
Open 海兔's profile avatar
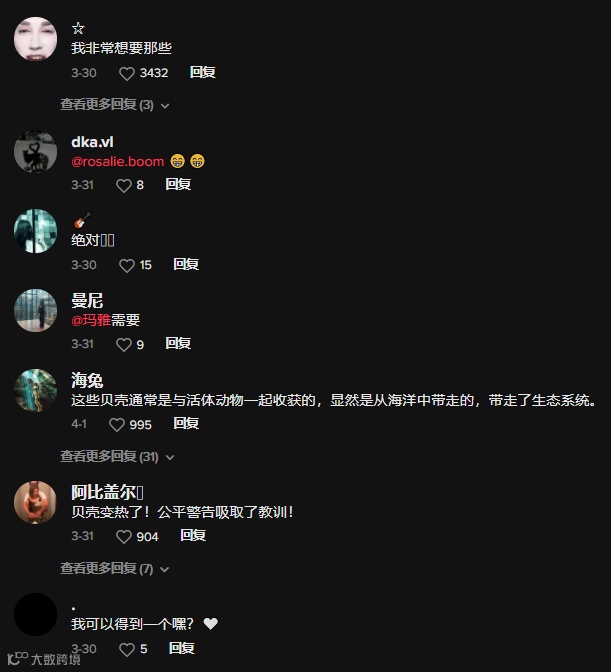pos(36,390)
